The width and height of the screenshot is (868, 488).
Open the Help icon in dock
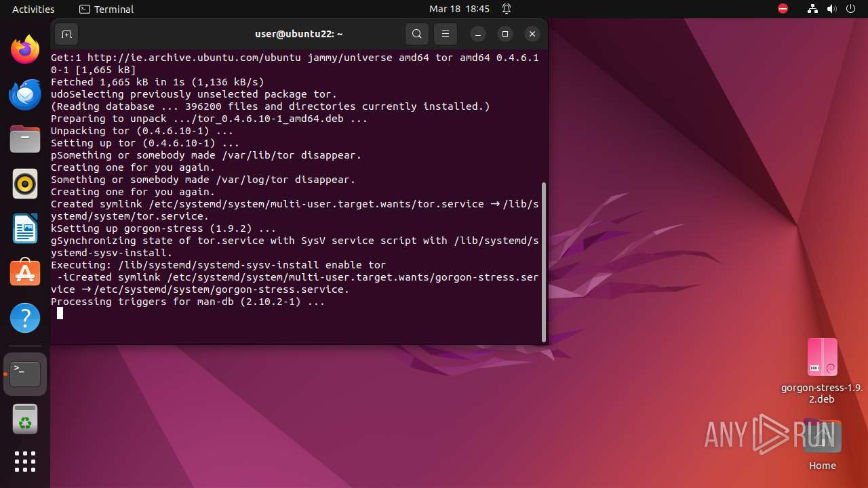25,318
